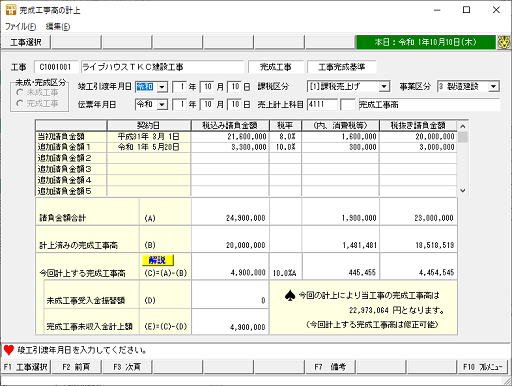
Task: Click the 工事完成基準 status box
Action: (x=342, y=67)
